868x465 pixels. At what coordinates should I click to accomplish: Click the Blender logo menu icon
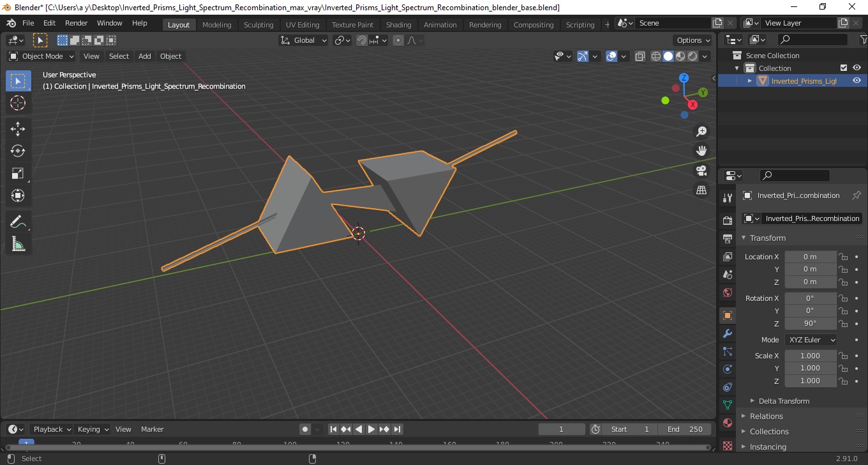(11, 23)
